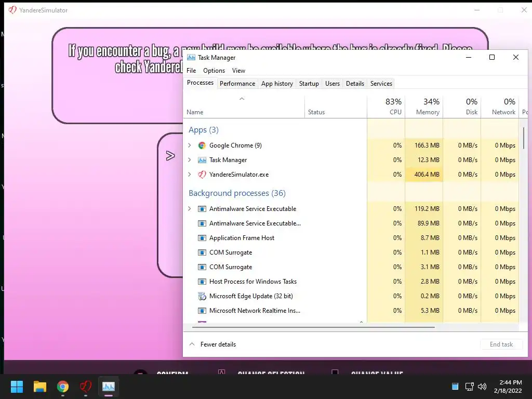Select the COM Surrogate 3.1 MB row
This screenshot has height=399, width=532.
click(351, 267)
